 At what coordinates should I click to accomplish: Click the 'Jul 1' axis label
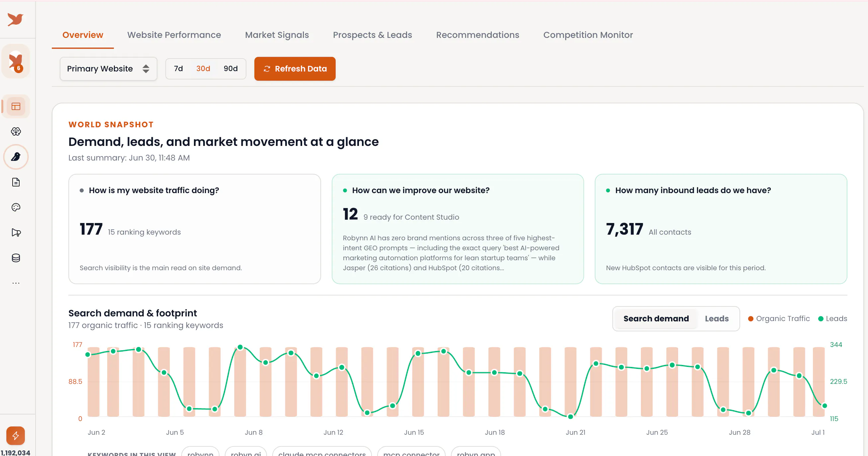[818, 432]
